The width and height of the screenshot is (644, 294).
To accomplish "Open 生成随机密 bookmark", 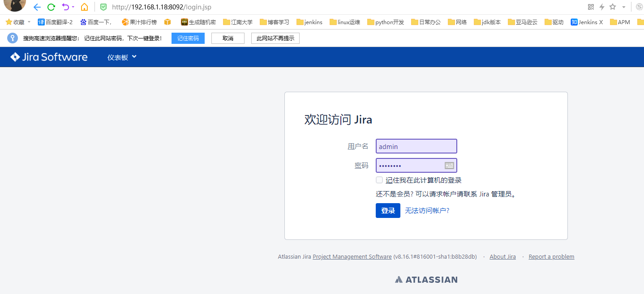I will coord(198,22).
